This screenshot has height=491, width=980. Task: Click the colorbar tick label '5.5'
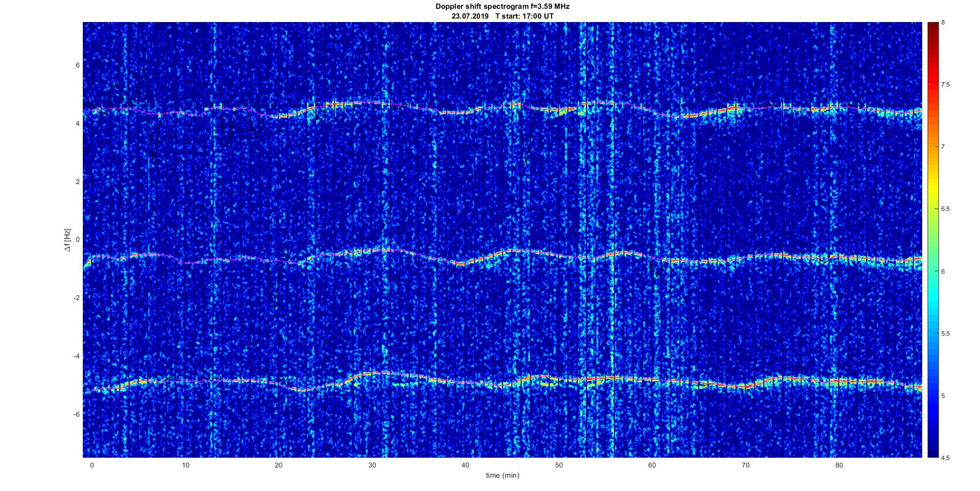coord(945,334)
